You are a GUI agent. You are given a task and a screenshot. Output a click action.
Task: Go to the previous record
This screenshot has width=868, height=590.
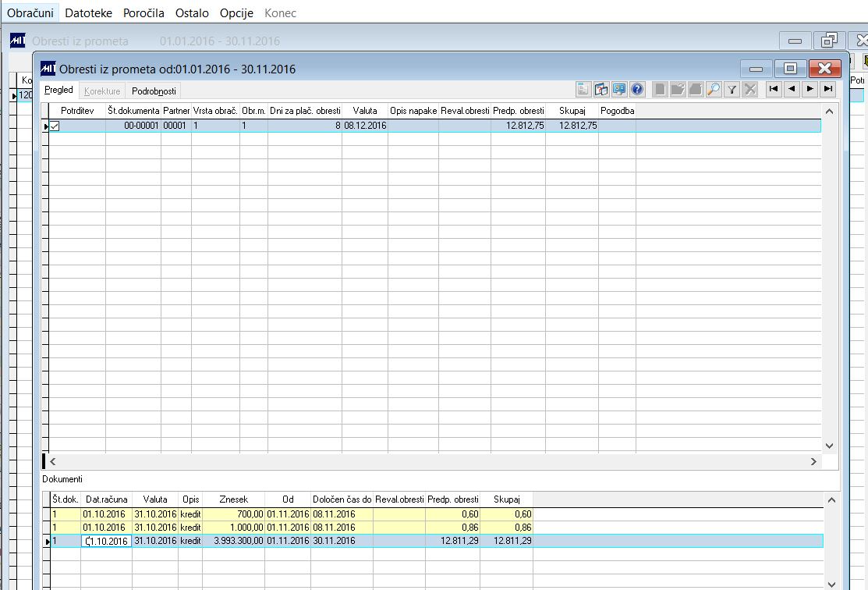coord(792,89)
